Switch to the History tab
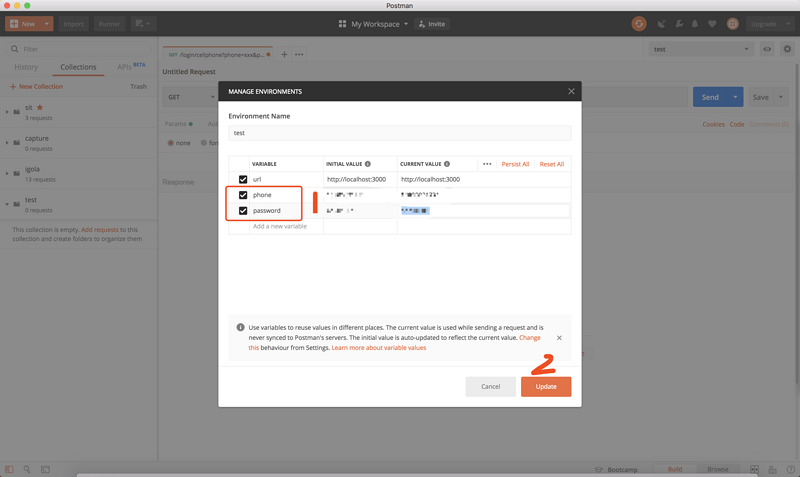 point(26,67)
